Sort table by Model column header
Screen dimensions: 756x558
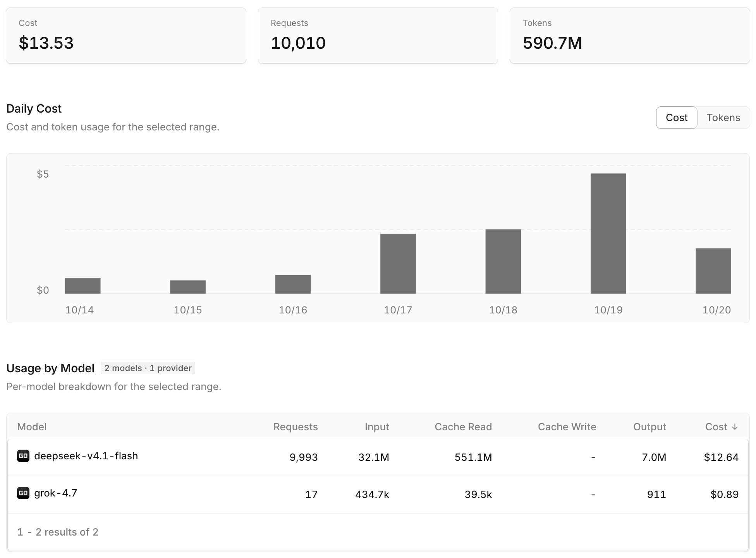point(32,427)
